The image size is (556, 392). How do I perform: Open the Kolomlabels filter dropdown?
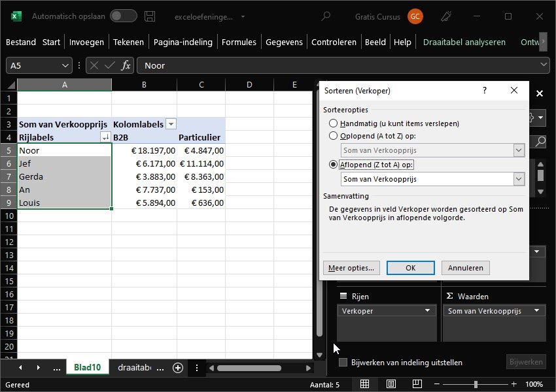pyautogui.click(x=171, y=124)
